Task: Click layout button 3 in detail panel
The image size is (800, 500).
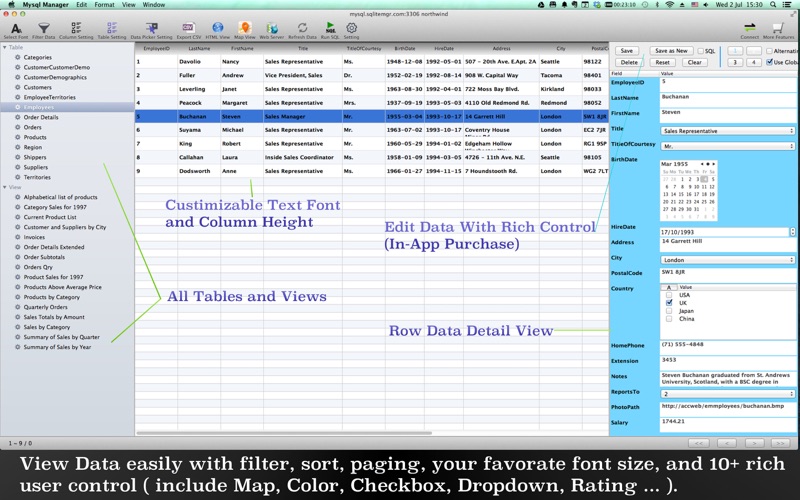Action: (x=735, y=62)
